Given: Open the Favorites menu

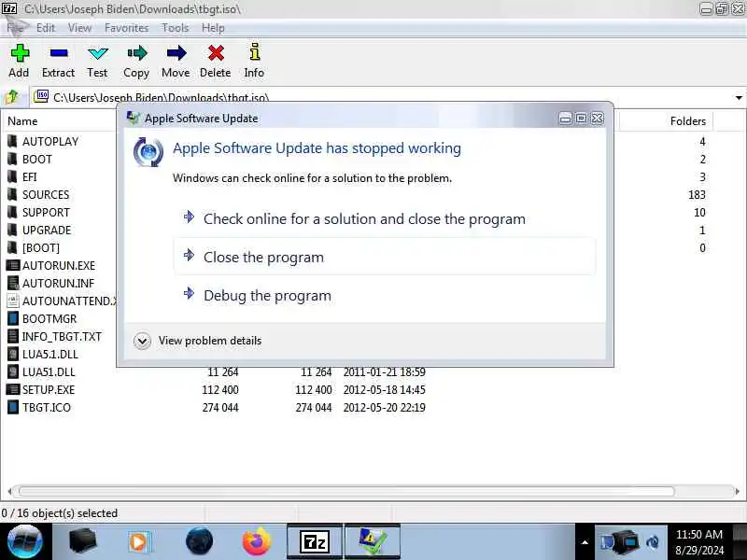Looking at the screenshot, I should (x=126, y=28).
